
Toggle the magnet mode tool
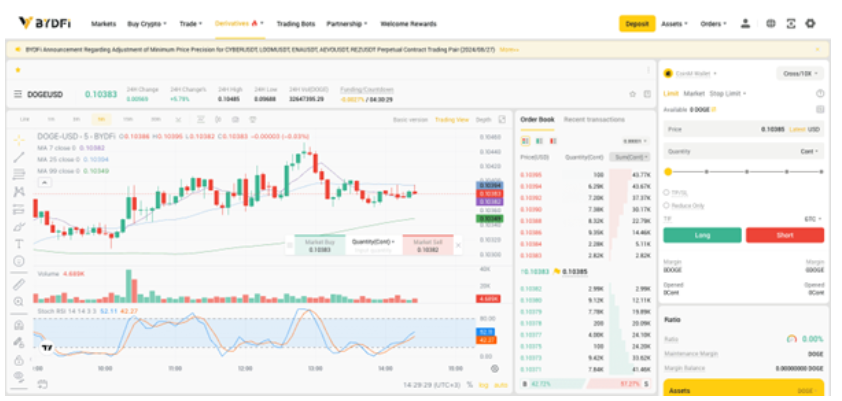coord(19,325)
